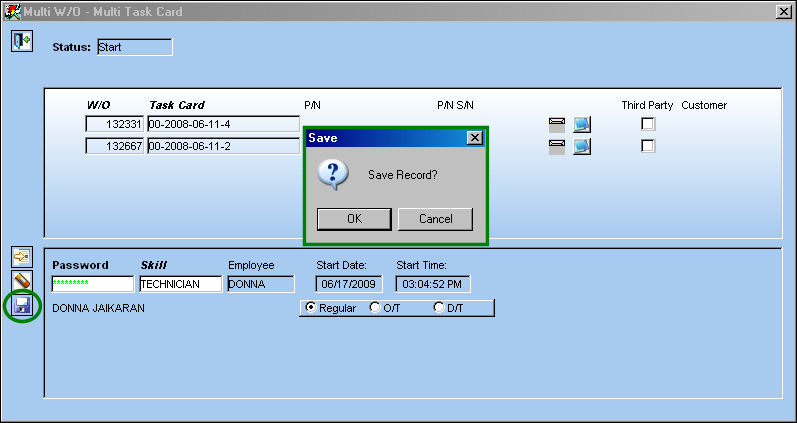Click the Employee field showing DONNA
This screenshot has height=423, width=797.
pos(261,284)
